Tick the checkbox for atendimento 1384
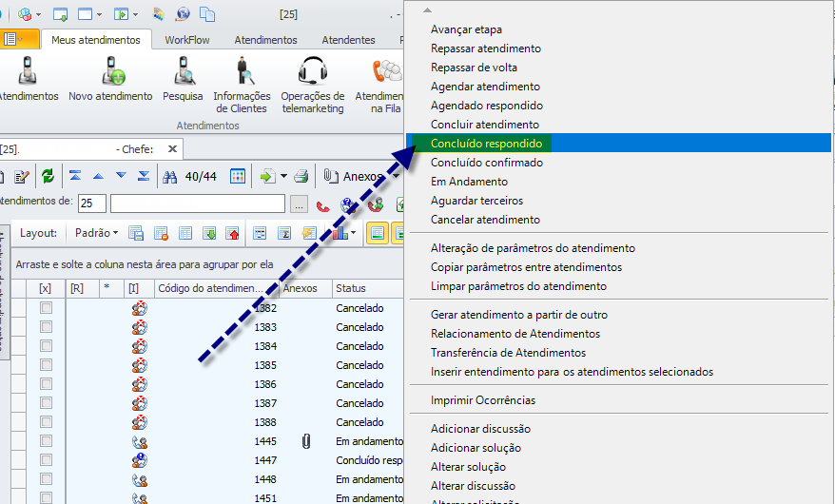 pos(47,346)
